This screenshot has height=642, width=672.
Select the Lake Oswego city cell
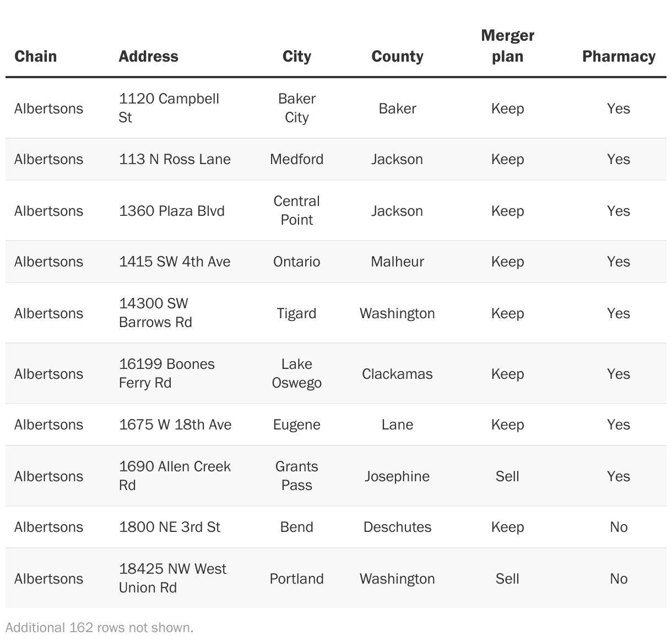point(296,373)
